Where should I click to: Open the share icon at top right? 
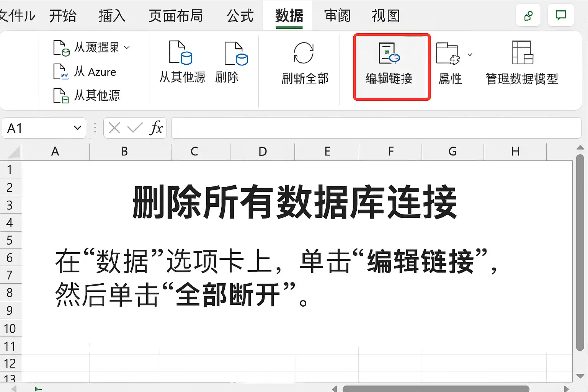[x=528, y=16]
